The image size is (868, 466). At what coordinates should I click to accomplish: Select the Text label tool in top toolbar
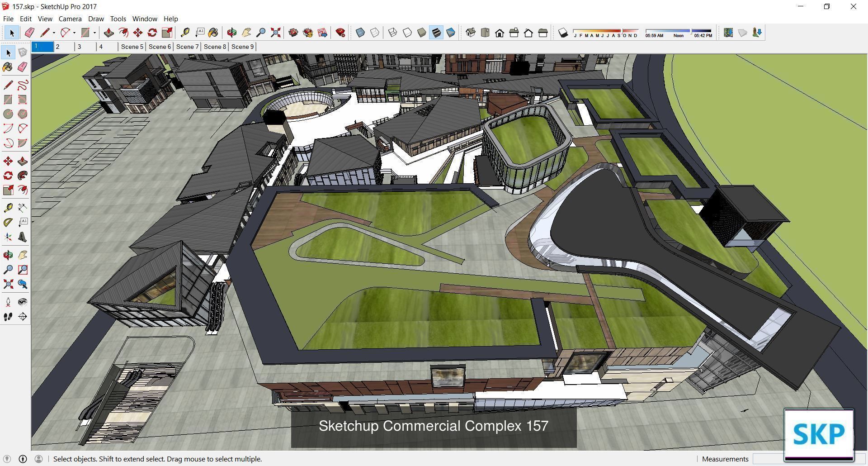coord(199,33)
